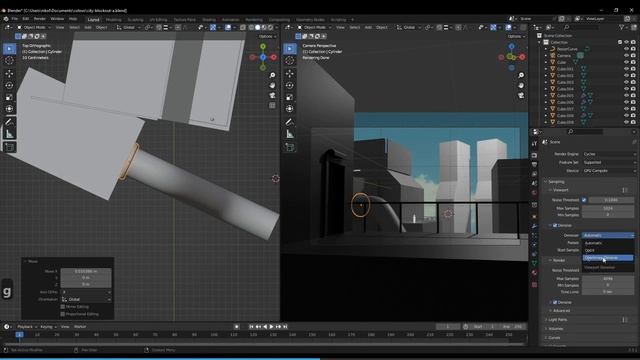Activate the Transform tool in left viewport
Screen dimensions: 640x360
click(x=9, y=109)
